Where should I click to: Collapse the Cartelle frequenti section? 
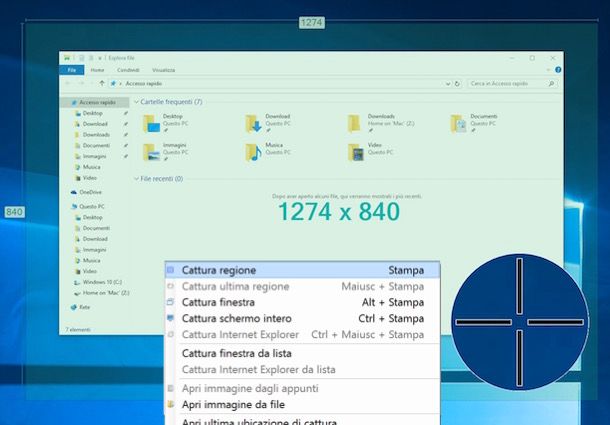click(x=136, y=102)
